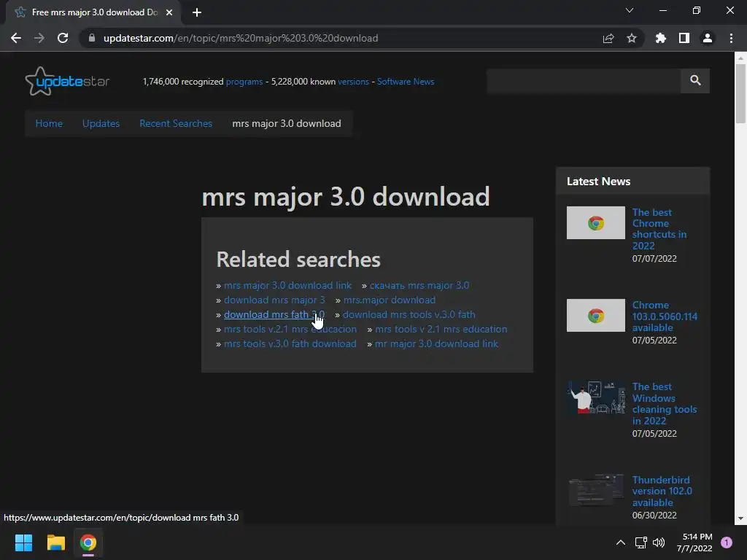Screen dimensions: 747x560
Task: Click the versions link in header
Action: click(353, 82)
